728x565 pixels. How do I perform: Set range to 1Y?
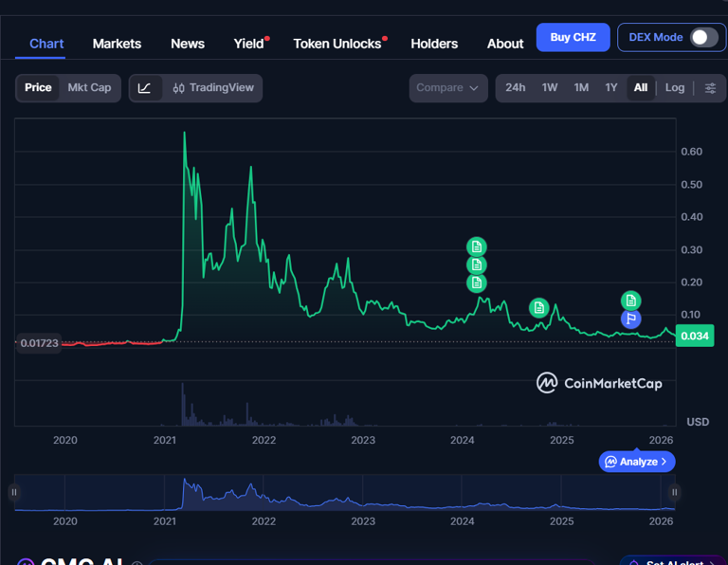click(611, 88)
